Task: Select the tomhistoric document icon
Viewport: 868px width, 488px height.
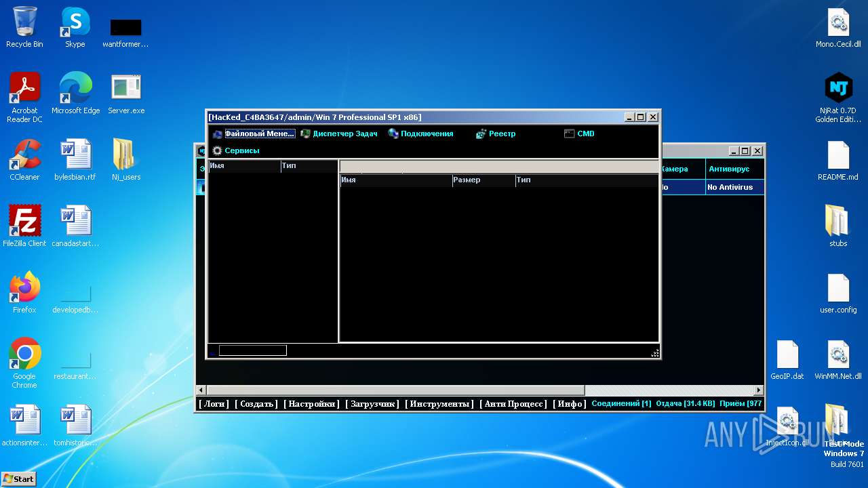Action: (75, 426)
